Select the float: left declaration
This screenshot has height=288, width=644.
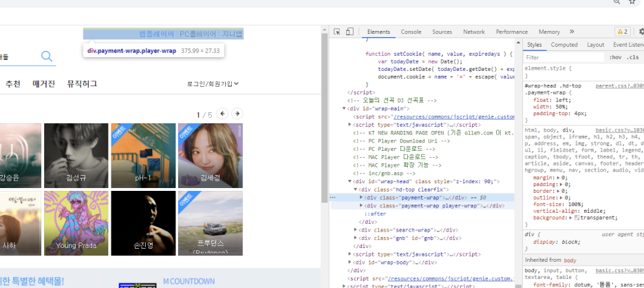tap(552, 100)
